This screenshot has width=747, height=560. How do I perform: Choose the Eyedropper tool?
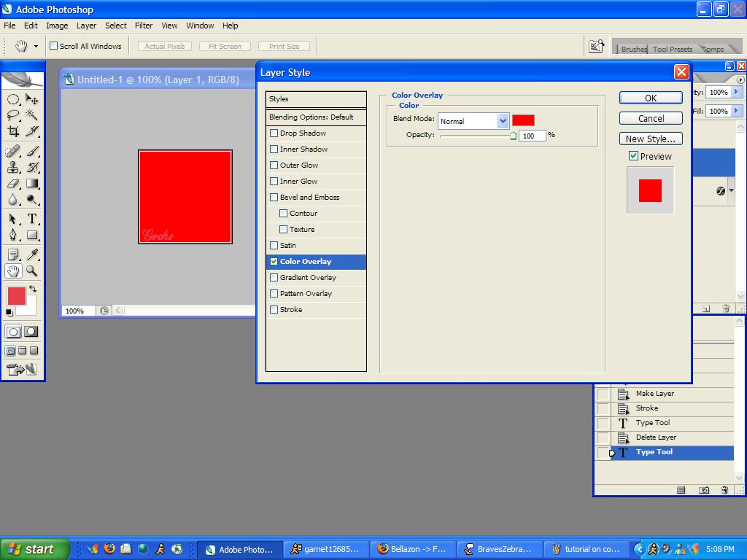pos(32,254)
